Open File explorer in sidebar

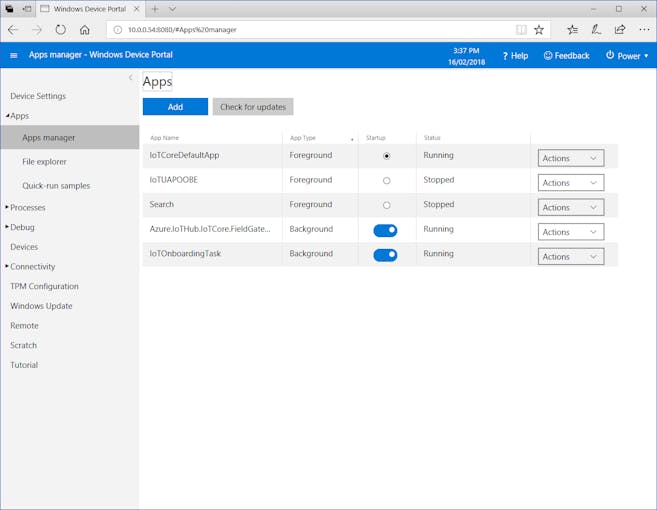44,162
